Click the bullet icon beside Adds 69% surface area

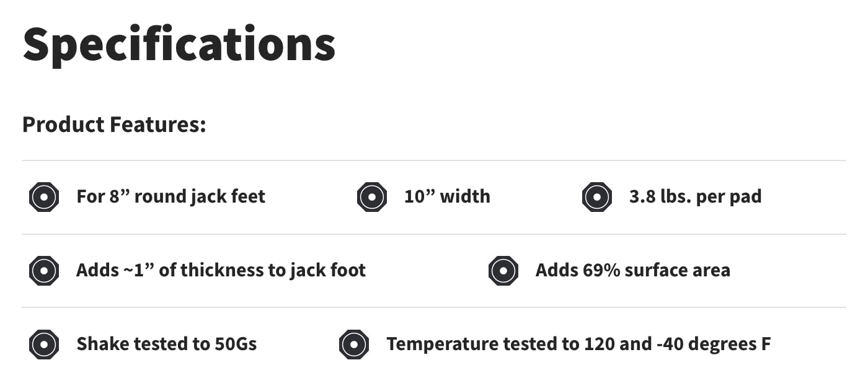coord(503,271)
